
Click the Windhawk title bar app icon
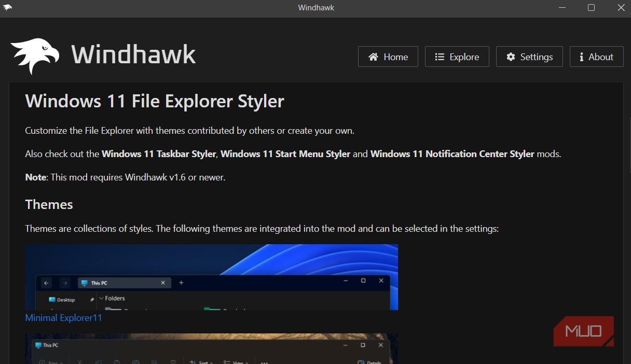[8, 7]
